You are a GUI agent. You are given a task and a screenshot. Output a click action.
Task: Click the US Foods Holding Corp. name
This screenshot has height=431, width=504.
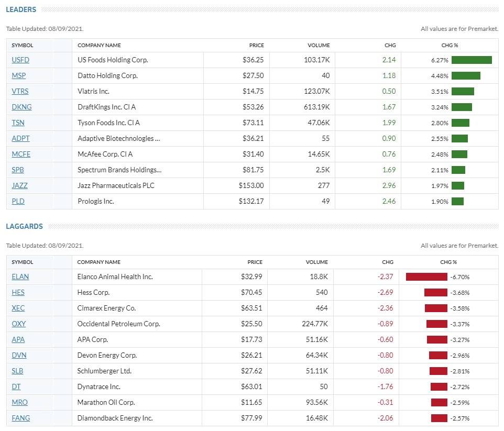(x=113, y=60)
